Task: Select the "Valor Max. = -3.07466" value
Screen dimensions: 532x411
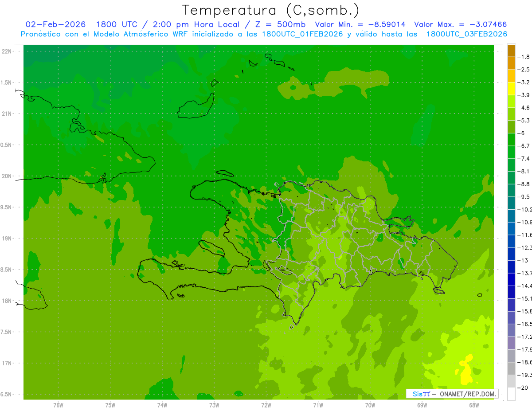Action: pos(460,24)
